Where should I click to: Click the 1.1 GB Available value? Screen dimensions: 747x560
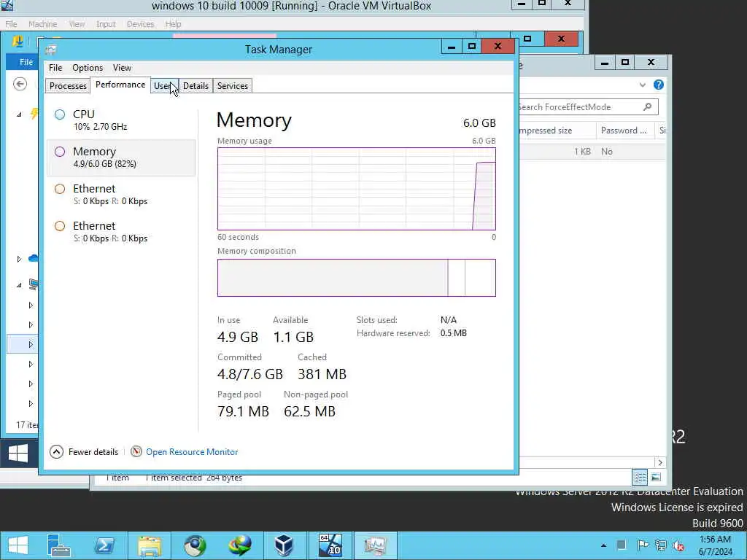coord(293,337)
